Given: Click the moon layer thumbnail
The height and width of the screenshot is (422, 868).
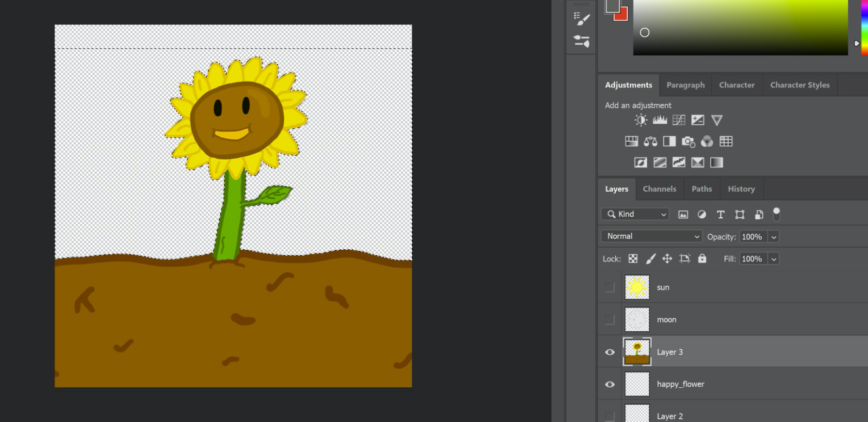Looking at the screenshot, I should [x=637, y=319].
